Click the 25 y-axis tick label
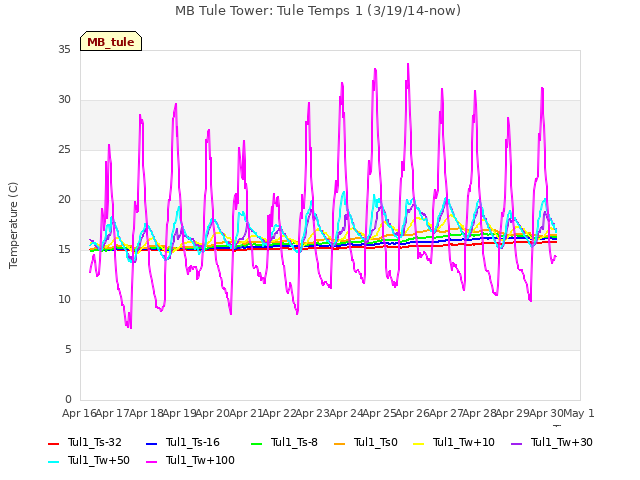The height and width of the screenshot is (480, 640). (64, 150)
